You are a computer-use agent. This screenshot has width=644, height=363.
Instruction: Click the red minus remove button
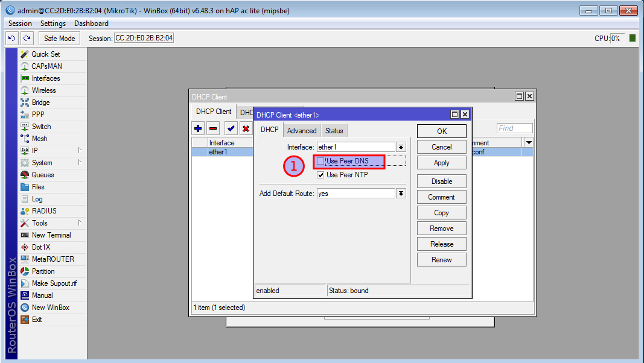(212, 128)
